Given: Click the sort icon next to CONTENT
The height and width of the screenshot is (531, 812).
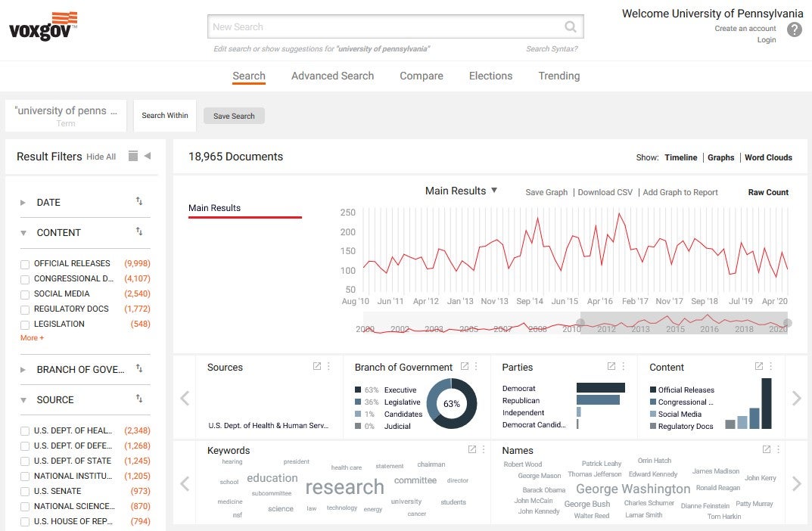Looking at the screenshot, I should click(x=139, y=231).
